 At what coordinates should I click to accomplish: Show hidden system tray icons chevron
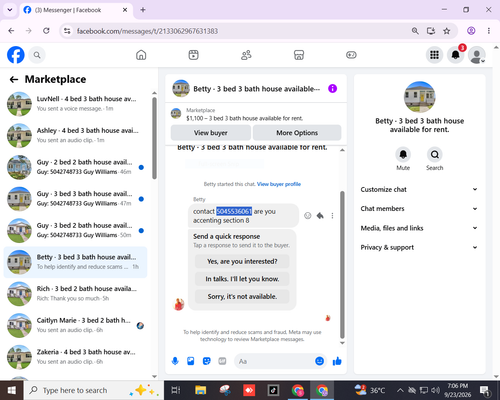(x=400, y=390)
